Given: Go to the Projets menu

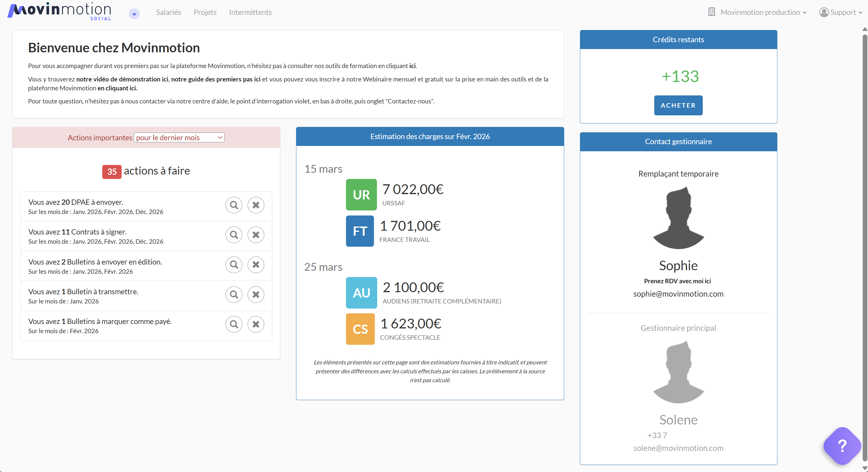Looking at the screenshot, I should (205, 12).
